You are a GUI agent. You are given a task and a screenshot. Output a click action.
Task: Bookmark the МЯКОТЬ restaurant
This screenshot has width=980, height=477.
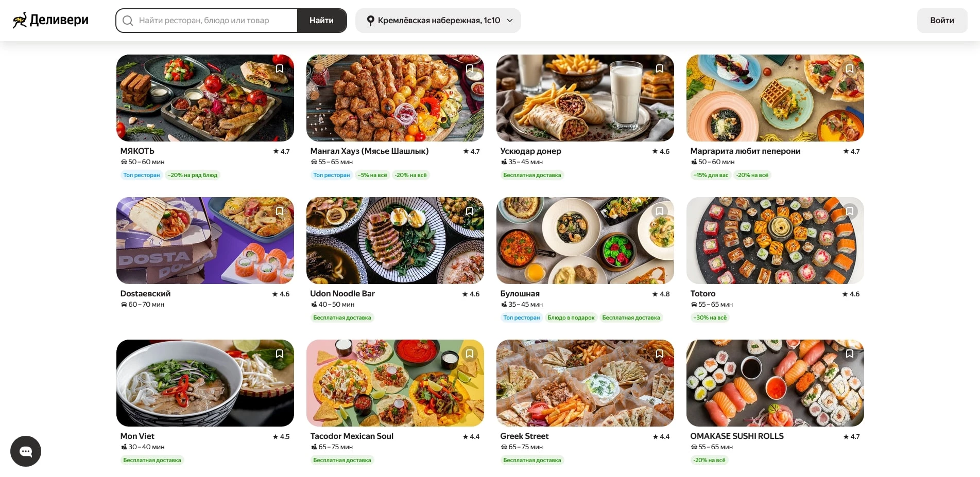coord(280,69)
